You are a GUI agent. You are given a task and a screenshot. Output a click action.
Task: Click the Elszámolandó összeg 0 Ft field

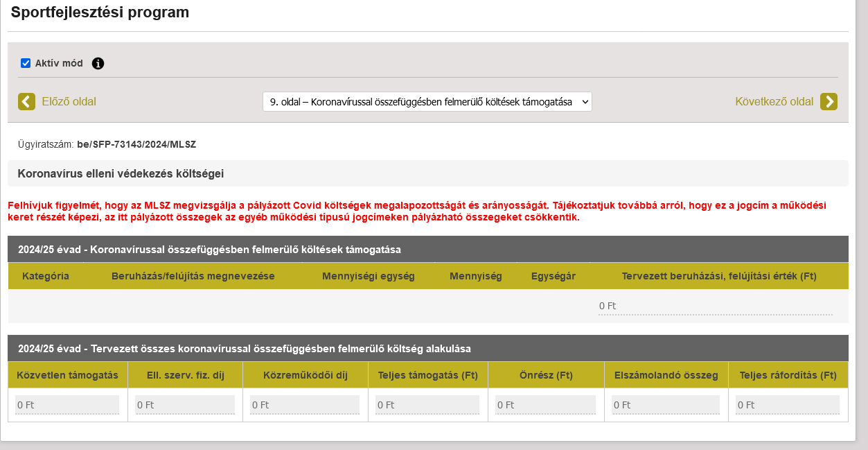click(x=666, y=404)
